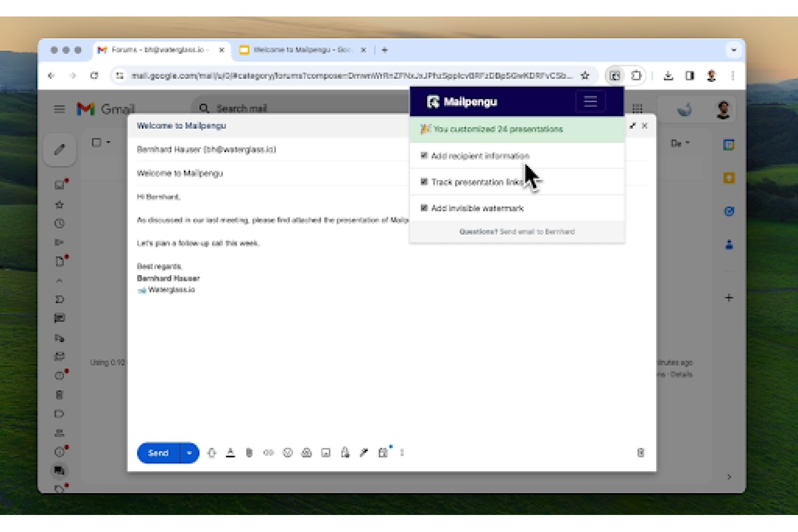Click the browser address bar

coord(351,76)
